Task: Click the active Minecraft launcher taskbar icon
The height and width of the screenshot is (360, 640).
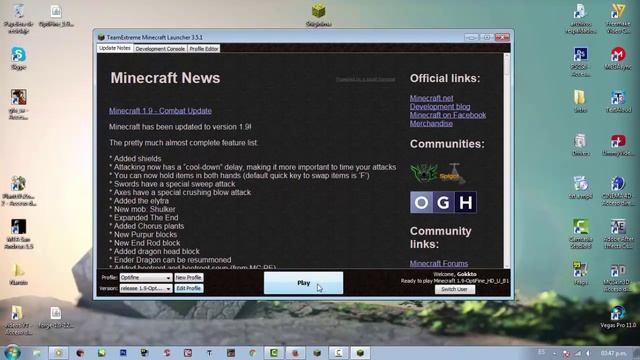Action: 360,353
